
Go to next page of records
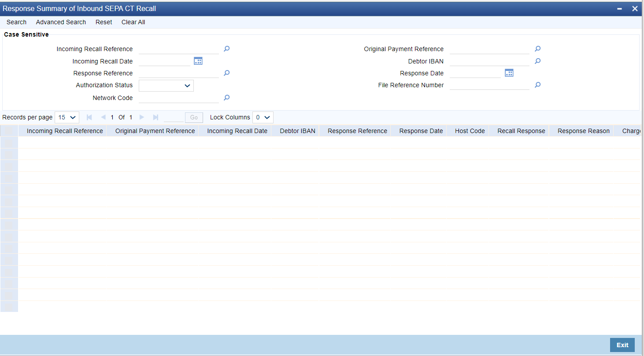coord(142,117)
